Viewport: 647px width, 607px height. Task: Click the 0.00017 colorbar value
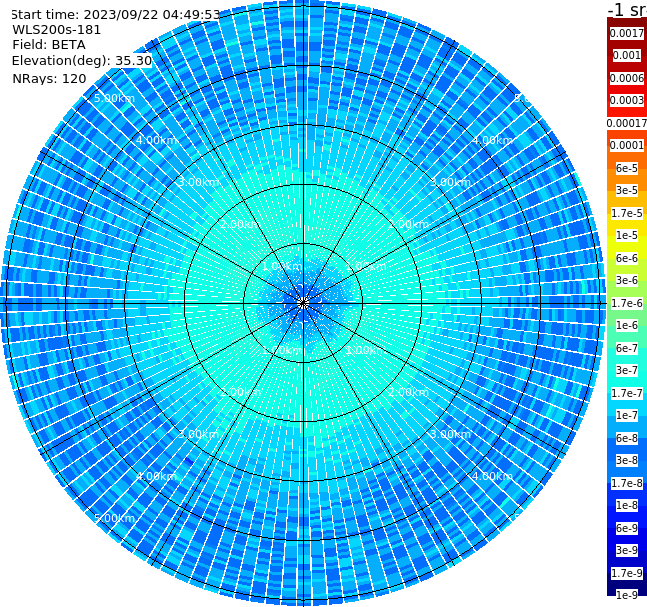(627, 123)
